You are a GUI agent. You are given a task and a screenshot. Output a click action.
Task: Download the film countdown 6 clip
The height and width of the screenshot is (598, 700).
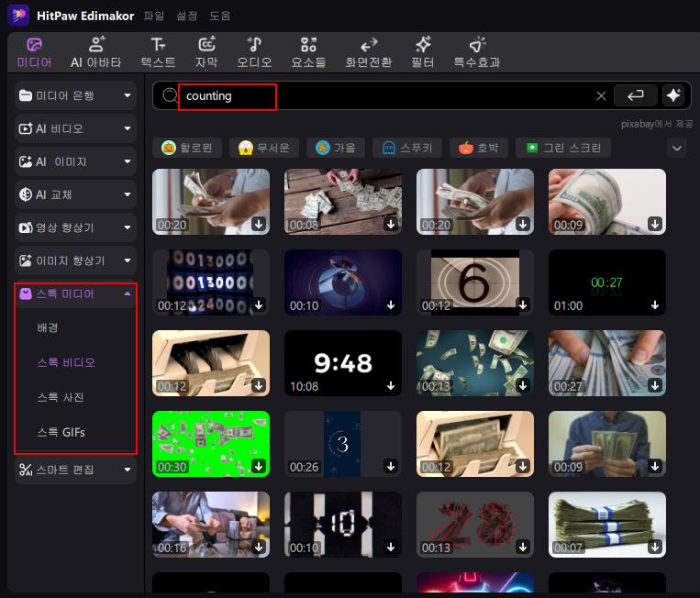523,305
